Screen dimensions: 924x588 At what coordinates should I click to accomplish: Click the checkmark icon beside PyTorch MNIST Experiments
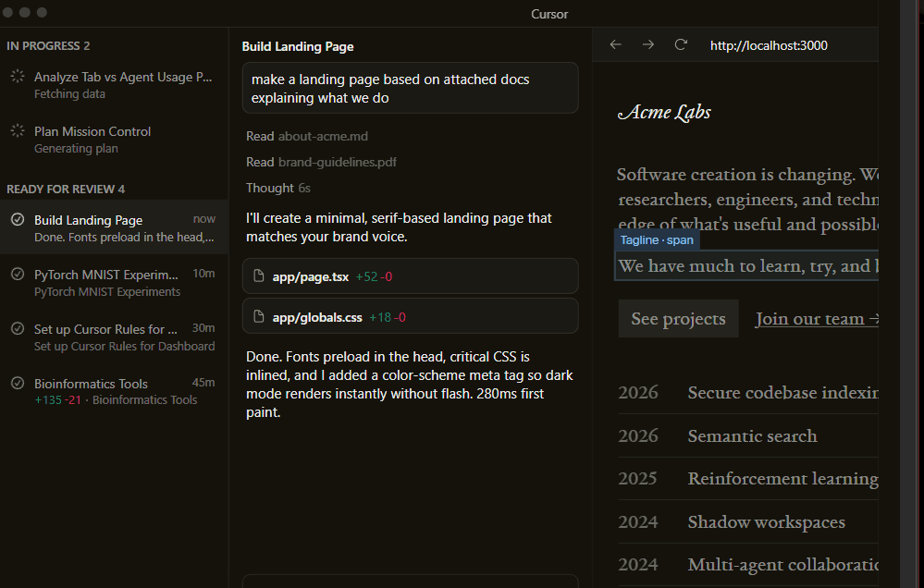17,274
